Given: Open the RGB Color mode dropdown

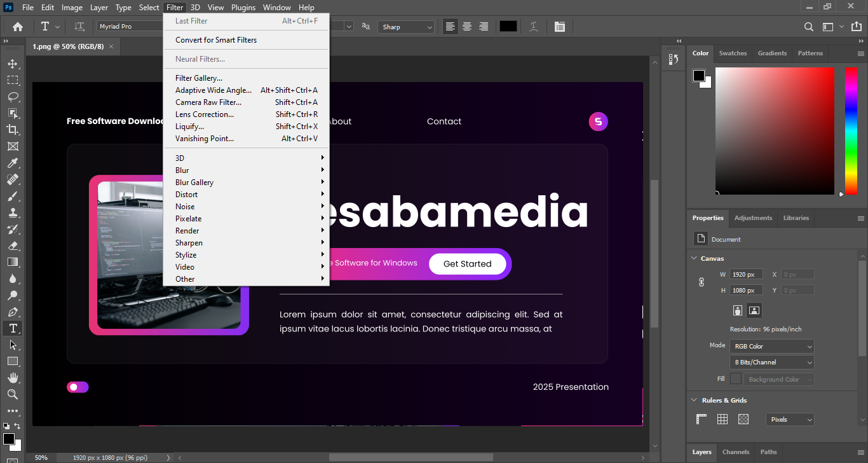Looking at the screenshot, I should pyautogui.click(x=771, y=347).
